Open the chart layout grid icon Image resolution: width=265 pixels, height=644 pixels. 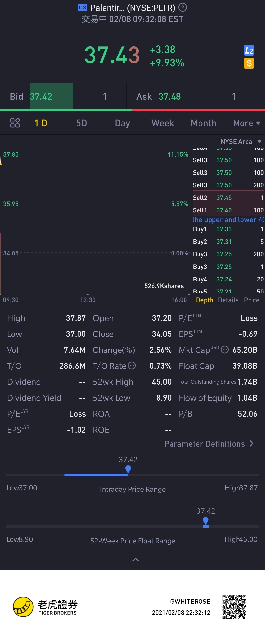(x=15, y=123)
